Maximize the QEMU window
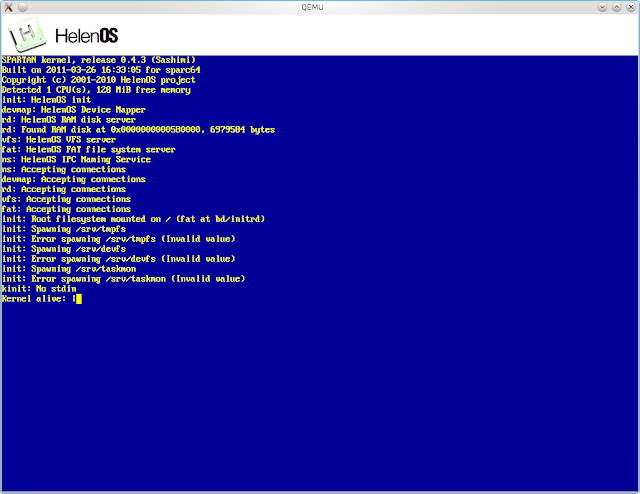Viewport: 640px width, 494px height. (616, 7)
